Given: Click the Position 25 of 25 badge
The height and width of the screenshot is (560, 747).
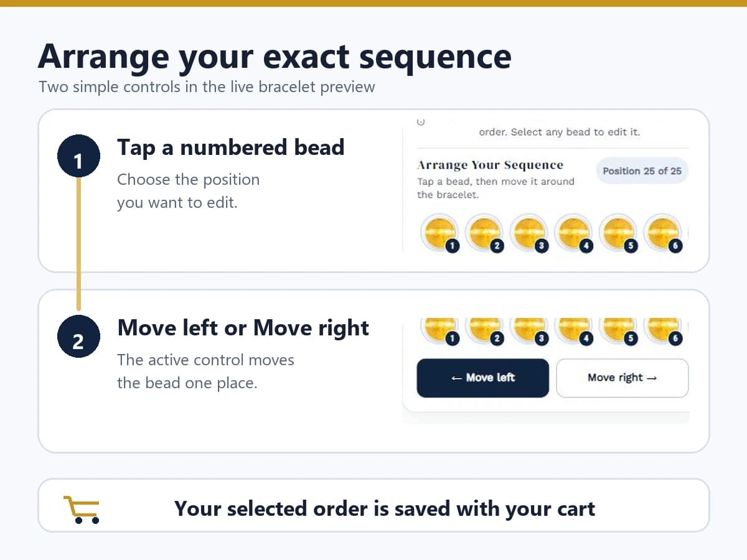Looking at the screenshot, I should (x=642, y=171).
